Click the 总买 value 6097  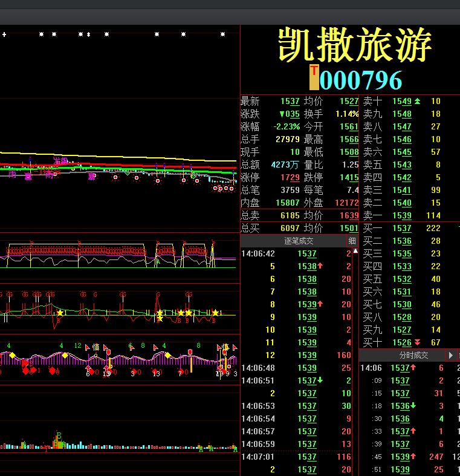point(290,228)
